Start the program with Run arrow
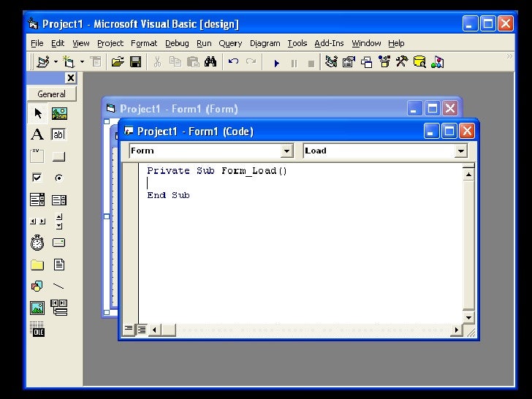The height and width of the screenshot is (399, 532). click(x=276, y=63)
